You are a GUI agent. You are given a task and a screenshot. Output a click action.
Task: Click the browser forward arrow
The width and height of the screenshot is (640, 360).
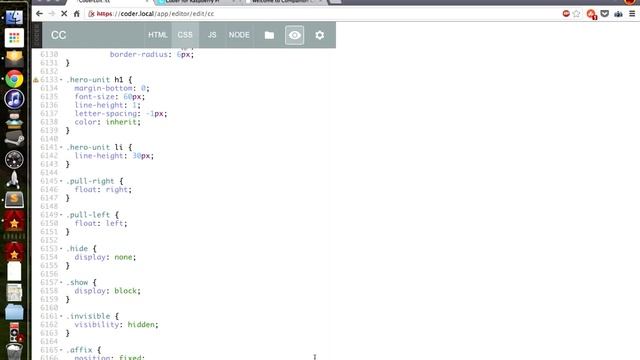51,13
